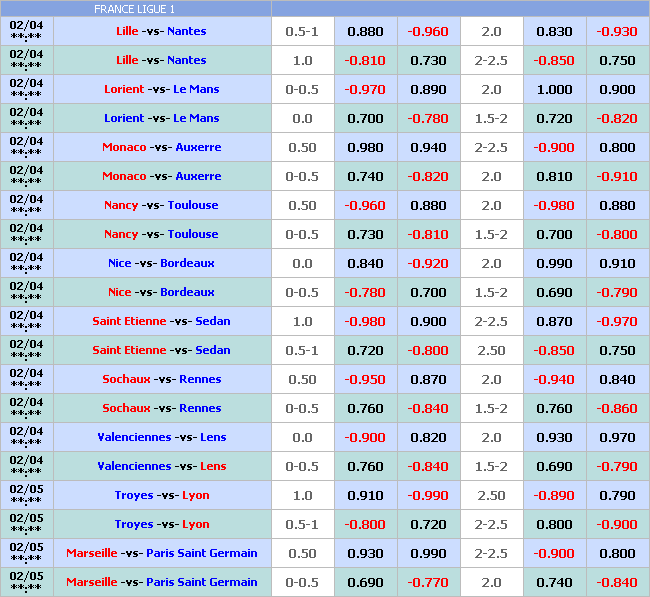The image size is (650, 597).
Task: Click the FRANCE LIGUE 1 league header
Action: click(136, 8)
